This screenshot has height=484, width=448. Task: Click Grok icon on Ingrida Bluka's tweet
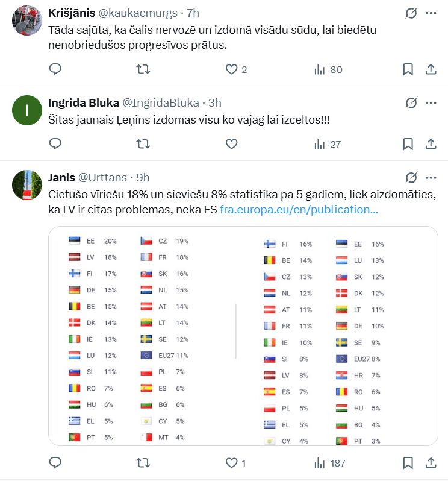pyautogui.click(x=411, y=102)
